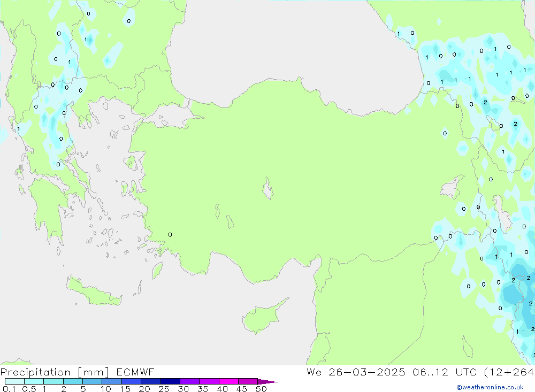Screen dimensions: 535x392
Task: Click the arrow tip ending the legend color bar
Action: [x=268, y=382]
